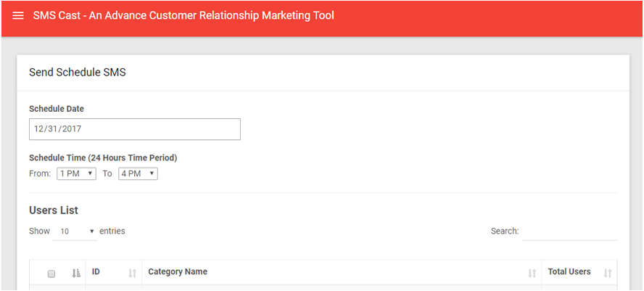
Task: Tick the select-all checkbox in the table header
Action: tap(51, 274)
